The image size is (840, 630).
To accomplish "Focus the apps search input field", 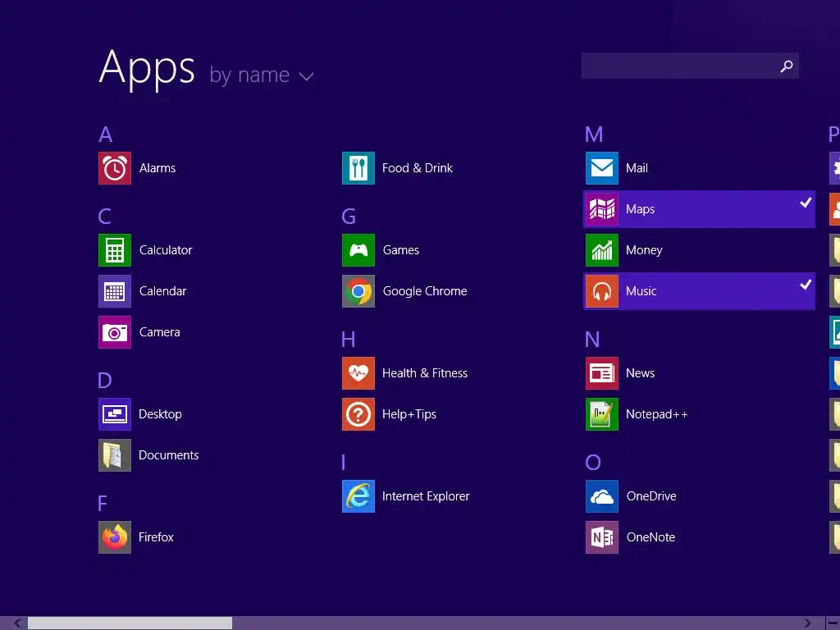I will 690,66.
